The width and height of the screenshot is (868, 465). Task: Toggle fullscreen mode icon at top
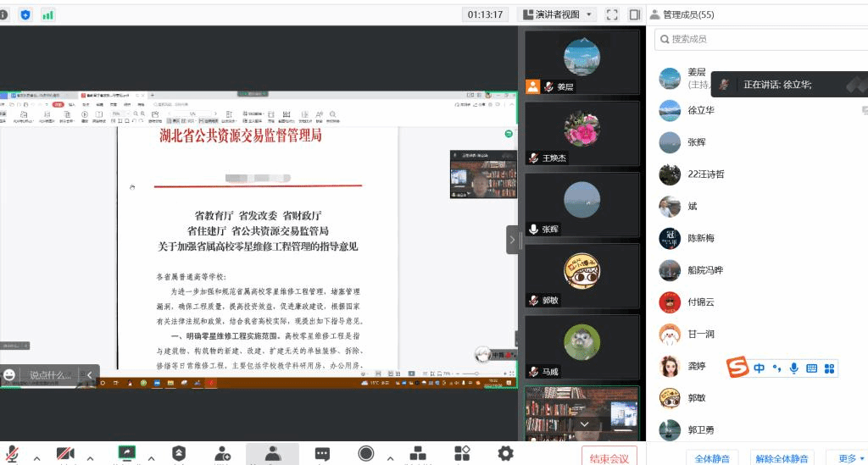tap(612, 15)
